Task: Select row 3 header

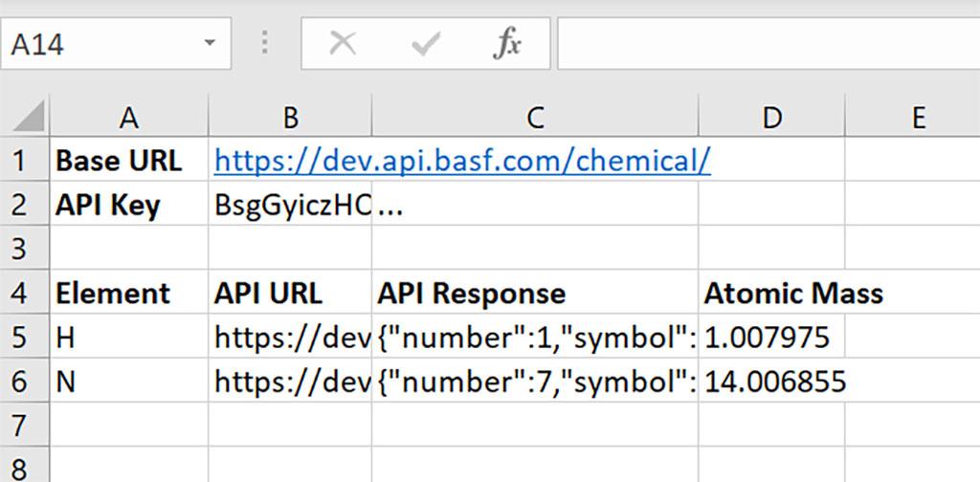Action: 24,248
